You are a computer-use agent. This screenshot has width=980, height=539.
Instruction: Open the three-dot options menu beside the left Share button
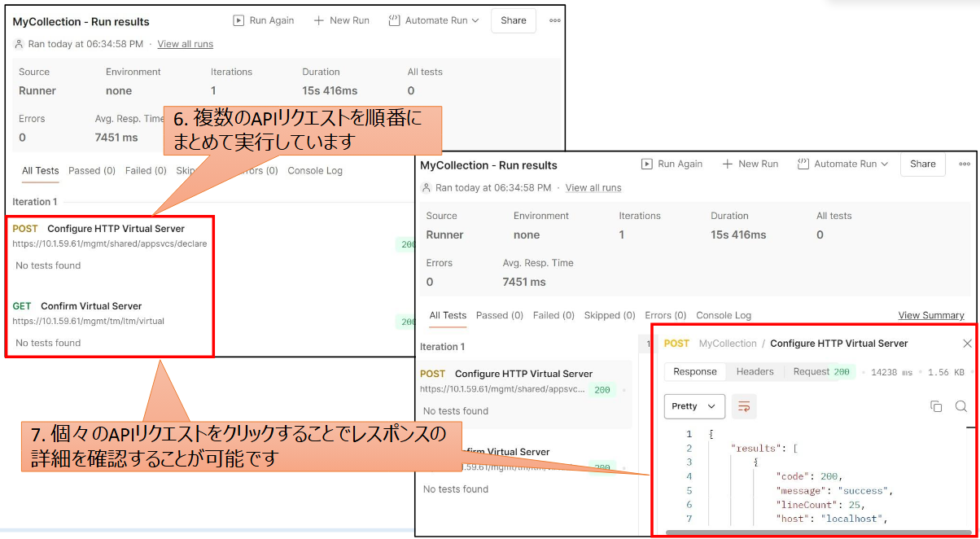tap(555, 20)
